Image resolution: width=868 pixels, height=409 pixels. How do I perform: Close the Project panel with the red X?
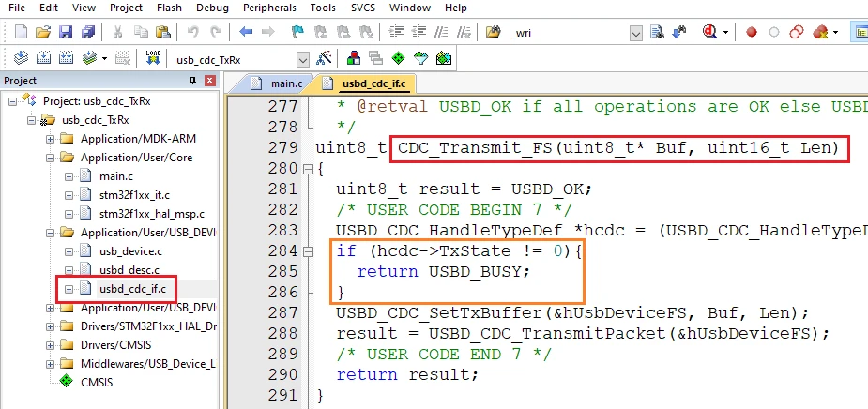point(210,81)
